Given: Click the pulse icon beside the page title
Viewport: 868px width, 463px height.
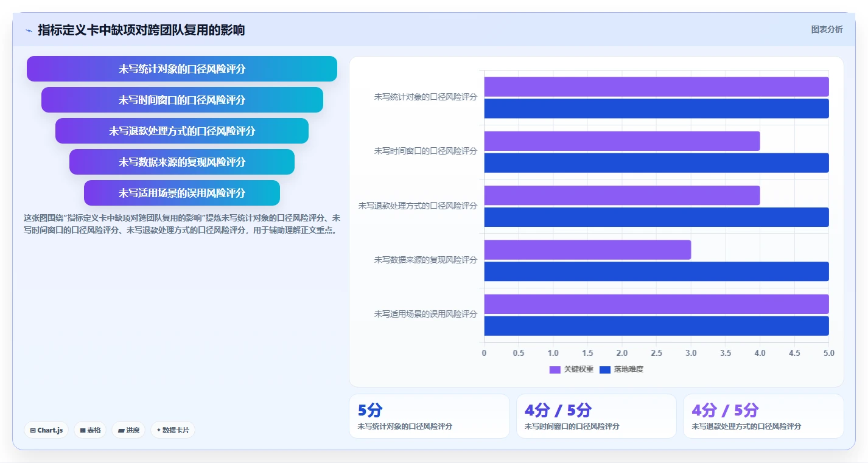Looking at the screenshot, I should point(29,30).
